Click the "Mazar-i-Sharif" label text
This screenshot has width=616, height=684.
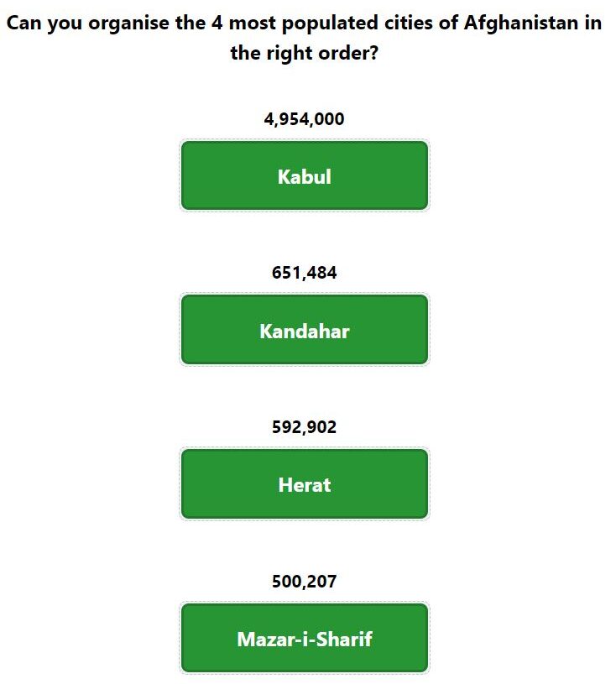point(305,640)
